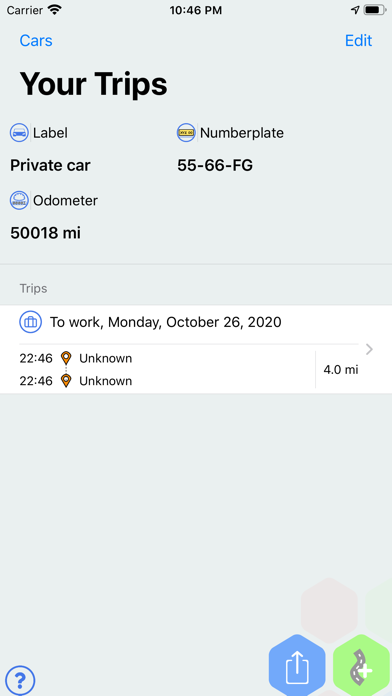Tap the location arrow in status bar
Screen dimensions: 392x696
point(355,10)
